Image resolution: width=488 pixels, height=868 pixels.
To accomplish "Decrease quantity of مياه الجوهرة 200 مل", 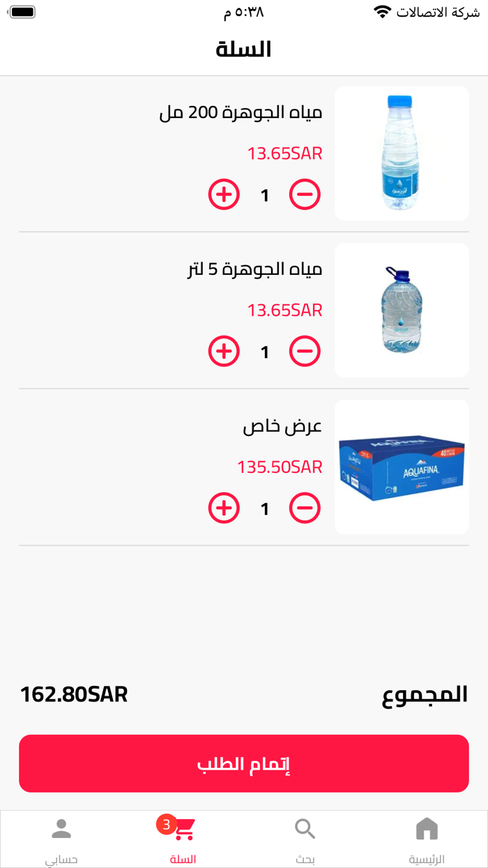I will 305,195.
